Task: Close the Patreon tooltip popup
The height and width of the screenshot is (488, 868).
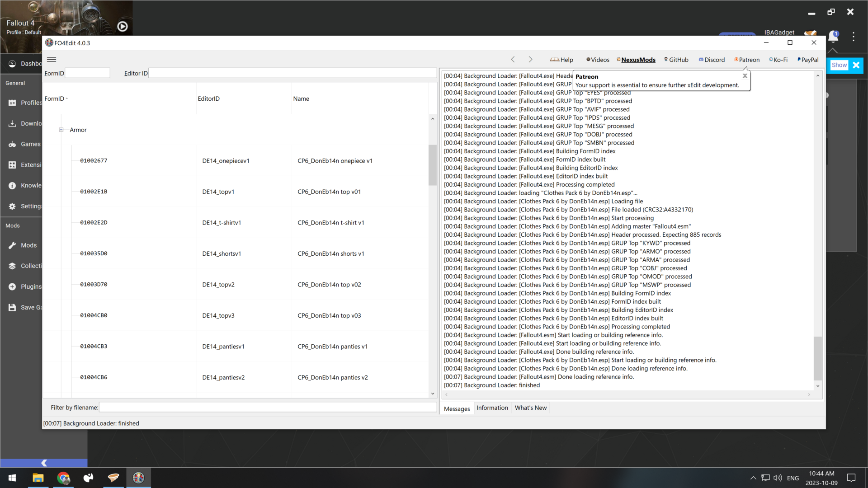Action: pos(745,76)
